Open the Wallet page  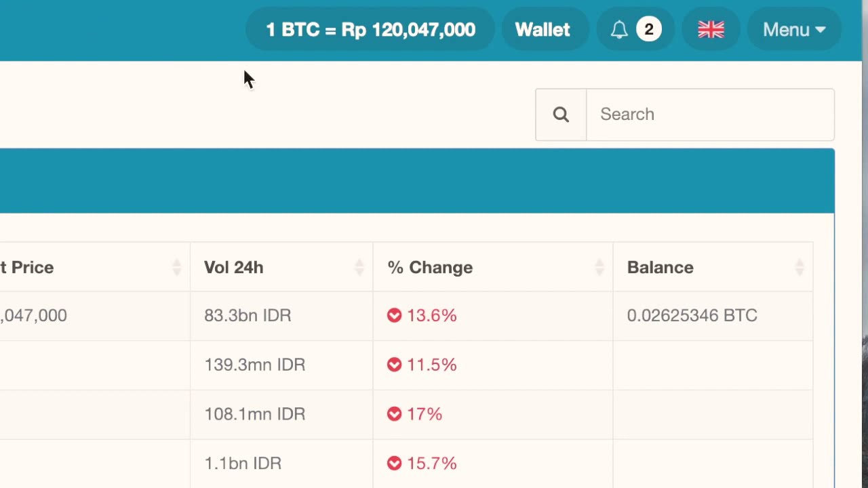(x=542, y=30)
